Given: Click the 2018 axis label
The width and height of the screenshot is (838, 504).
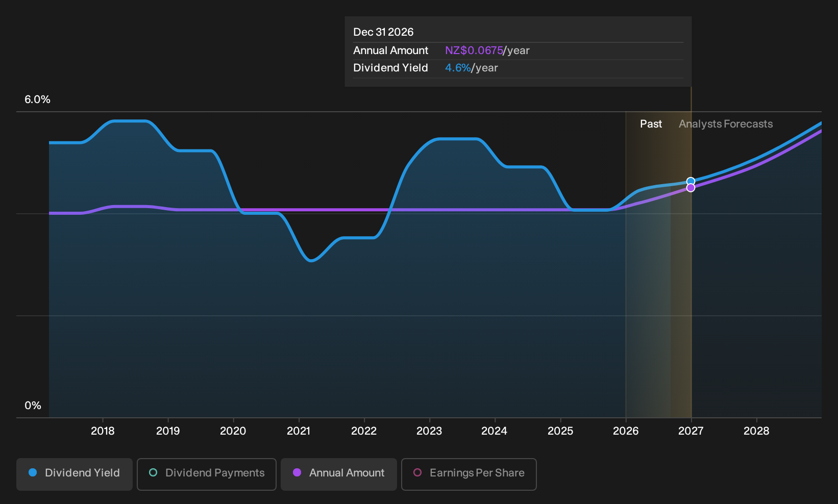Looking at the screenshot, I should [x=103, y=431].
